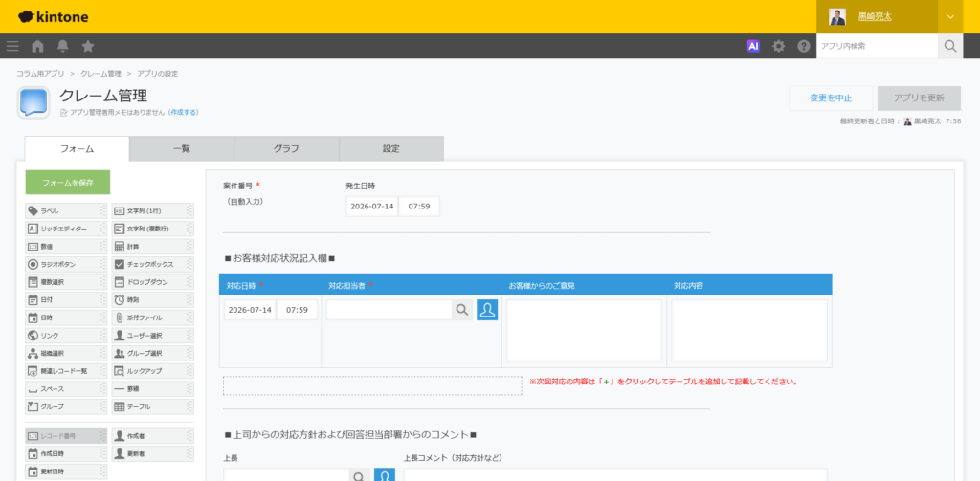Switch to the グラフ tab
980x481 pixels.
click(286, 148)
